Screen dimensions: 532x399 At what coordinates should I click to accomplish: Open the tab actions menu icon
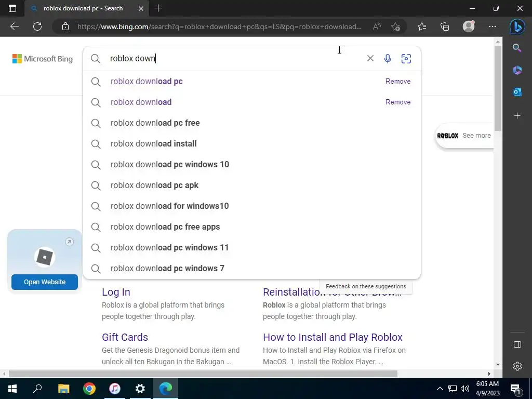(x=12, y=8)
